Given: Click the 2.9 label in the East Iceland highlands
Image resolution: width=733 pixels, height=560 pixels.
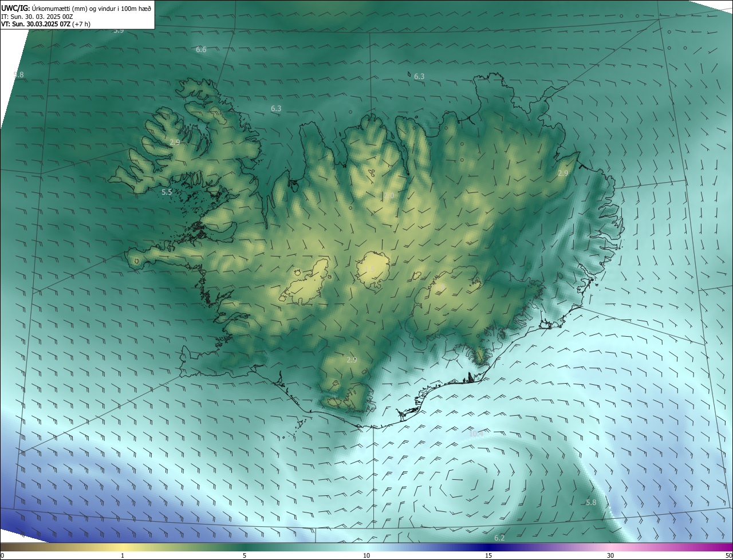Looking at the screenshot, I should [563, 173].
